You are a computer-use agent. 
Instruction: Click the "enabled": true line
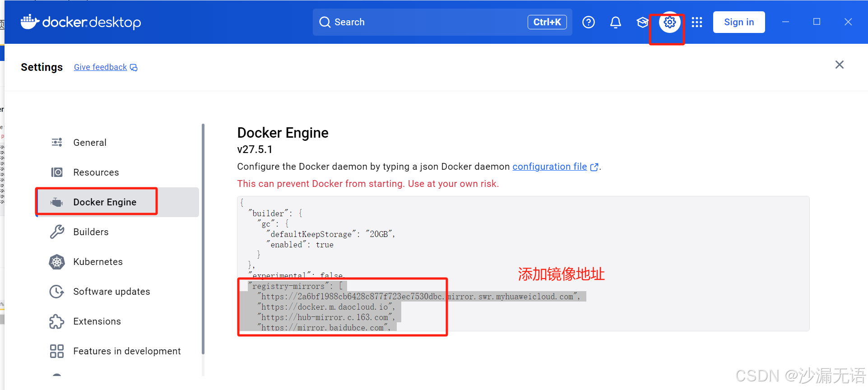pos(300,245)
